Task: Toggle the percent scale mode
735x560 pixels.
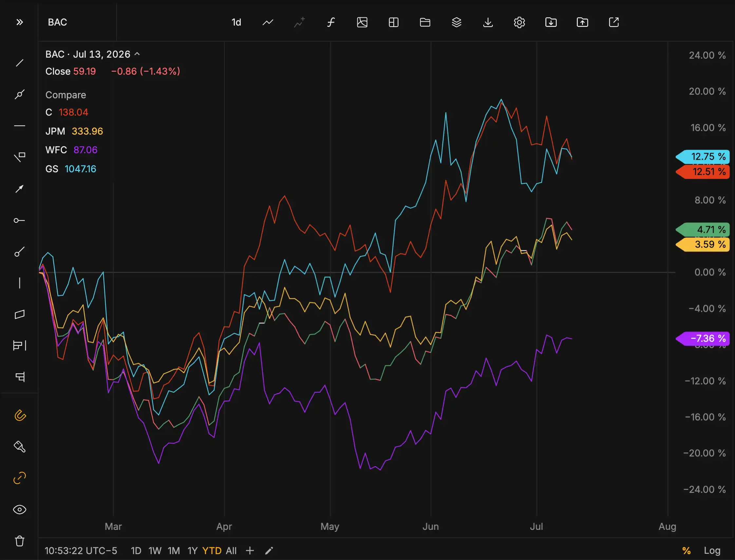Action: click(686, 551)
